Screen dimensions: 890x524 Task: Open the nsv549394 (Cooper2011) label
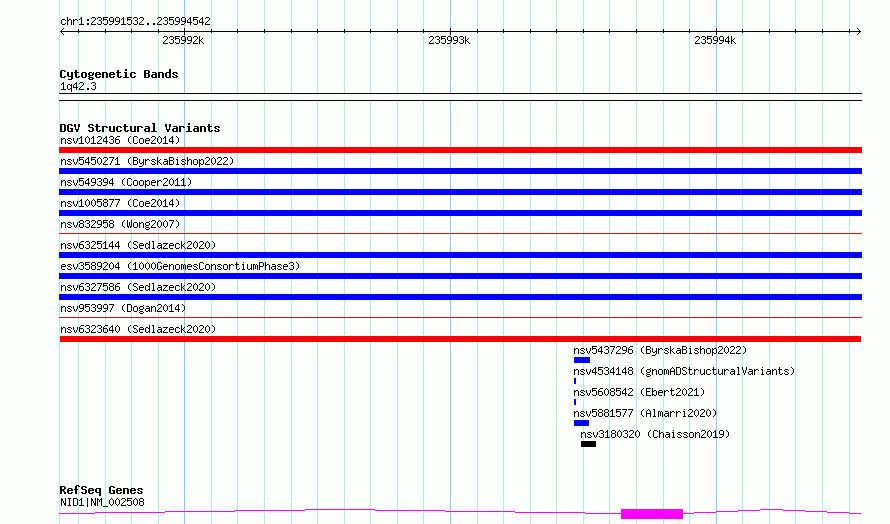tap(126, 182)
